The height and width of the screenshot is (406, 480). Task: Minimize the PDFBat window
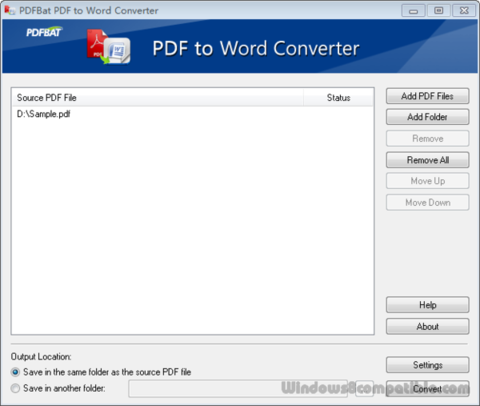(413, 11)
